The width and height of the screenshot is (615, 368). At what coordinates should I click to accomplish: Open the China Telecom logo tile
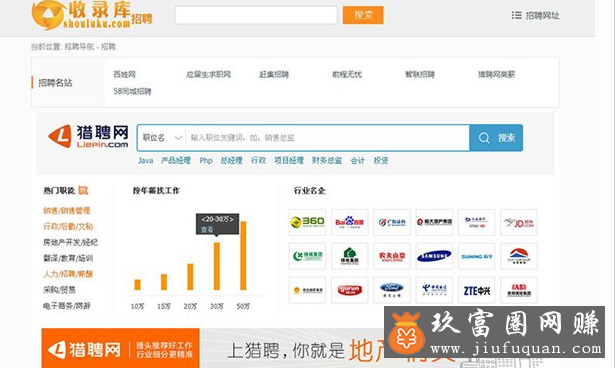click(x=434, y=290)
